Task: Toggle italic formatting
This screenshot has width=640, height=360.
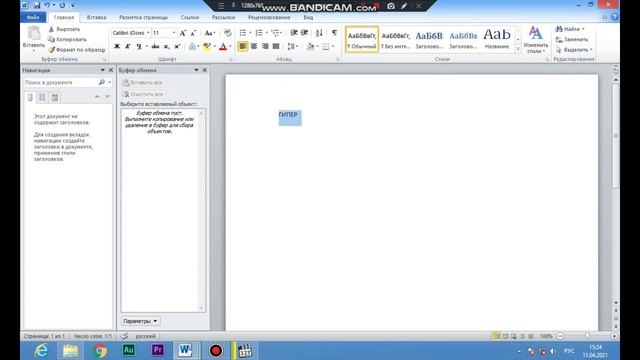Action: point(128,47)
